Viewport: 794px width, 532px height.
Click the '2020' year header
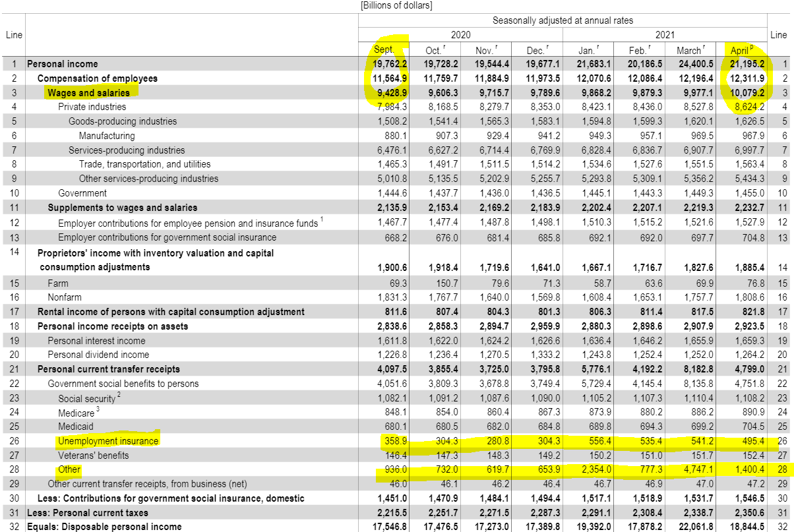pos(461,34)
